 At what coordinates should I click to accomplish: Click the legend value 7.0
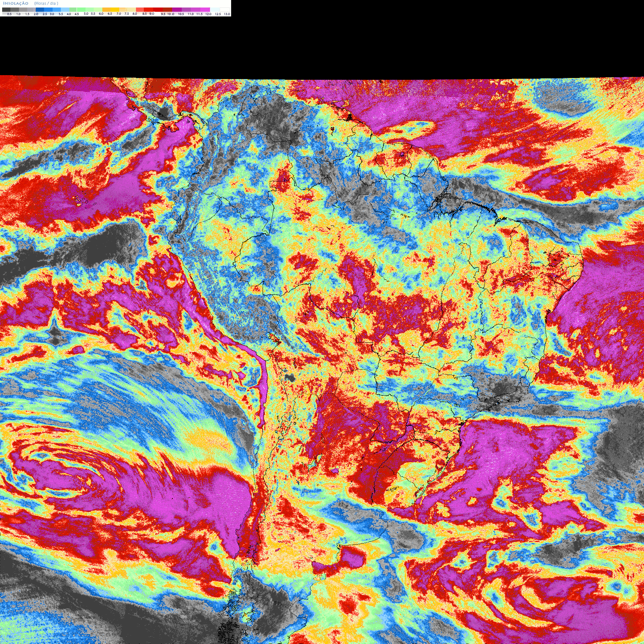click(119, 14)
